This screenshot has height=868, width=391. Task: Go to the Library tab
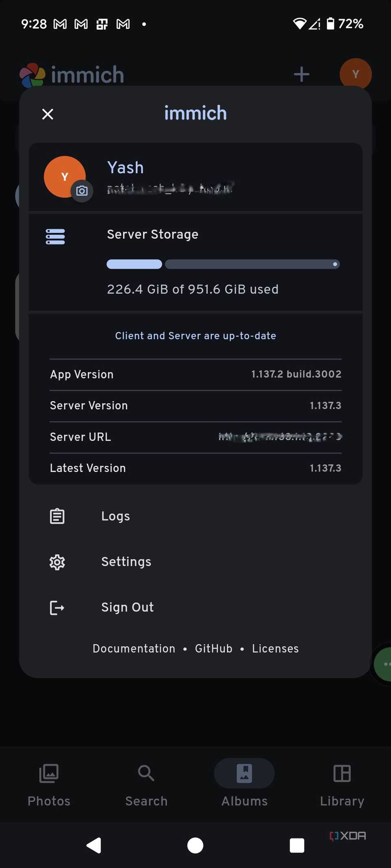pyautogui.click(x=342, y=783)
